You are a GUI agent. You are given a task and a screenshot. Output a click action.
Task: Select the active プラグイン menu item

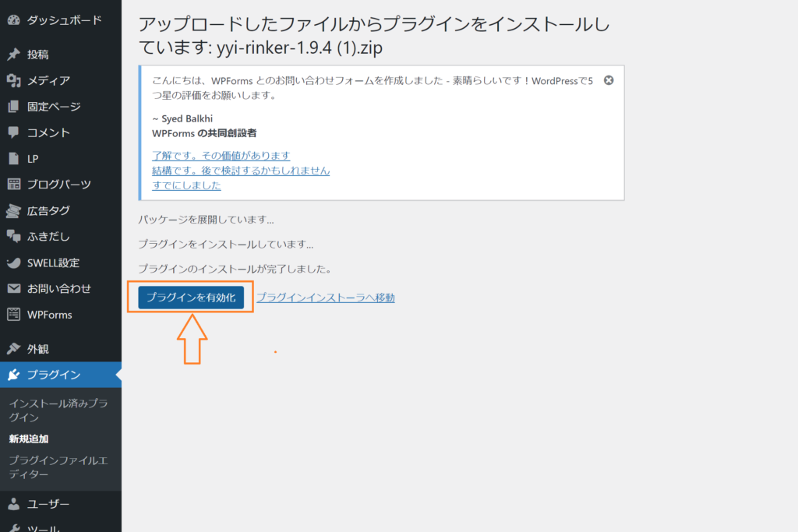[61, 375]
